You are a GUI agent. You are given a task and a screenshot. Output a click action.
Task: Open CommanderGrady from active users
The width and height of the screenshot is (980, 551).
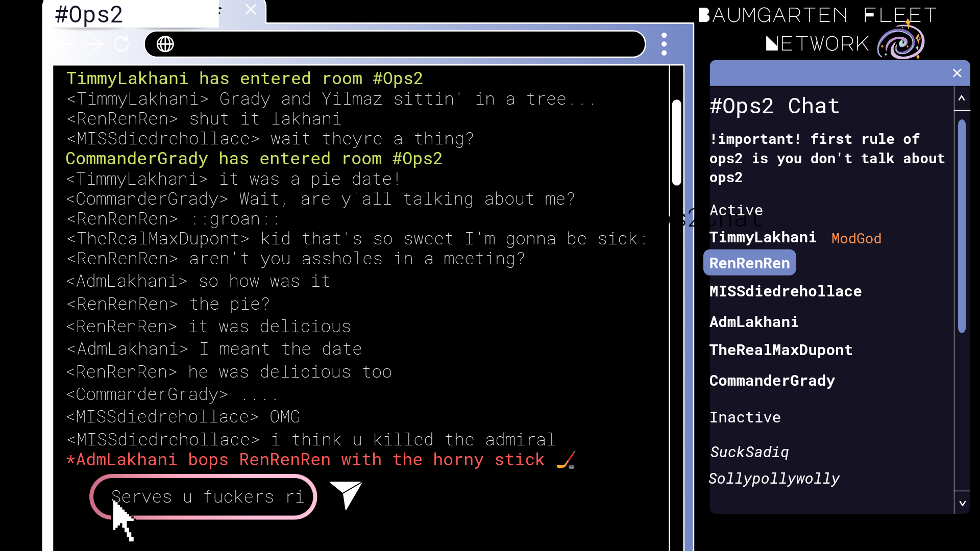pyautogui.click(x=772, y=381)
